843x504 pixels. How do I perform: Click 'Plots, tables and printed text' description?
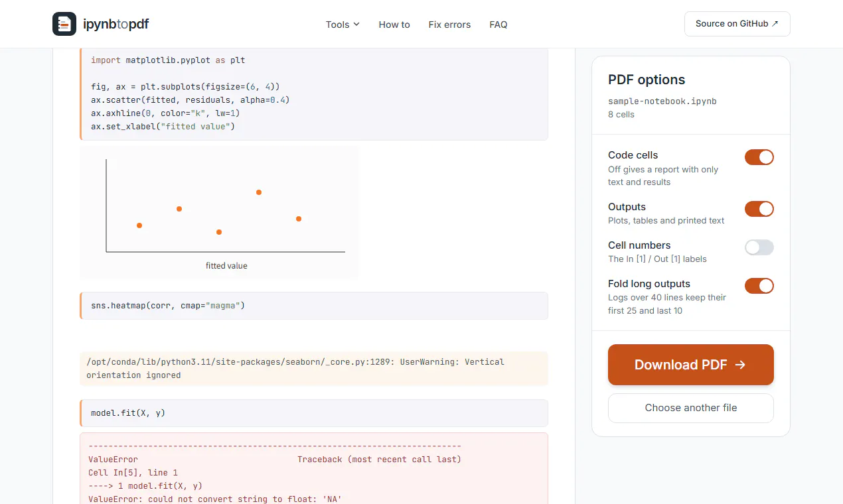[x=666, y=221]
